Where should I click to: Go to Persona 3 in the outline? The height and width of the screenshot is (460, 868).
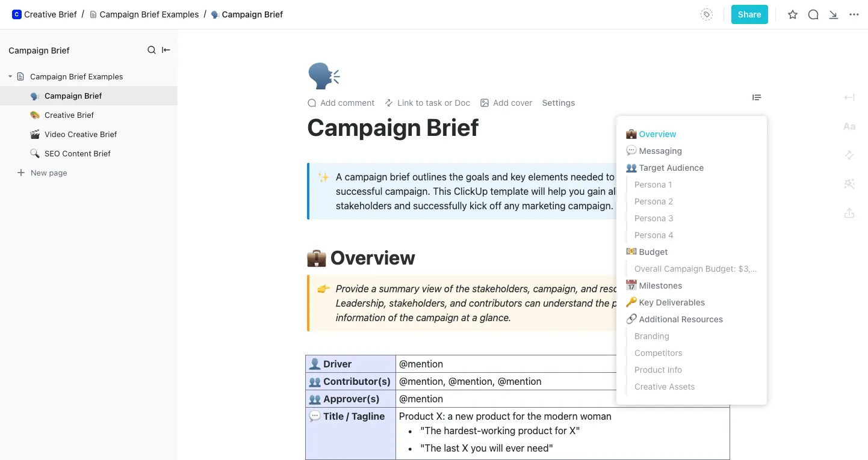click(654, 218)
